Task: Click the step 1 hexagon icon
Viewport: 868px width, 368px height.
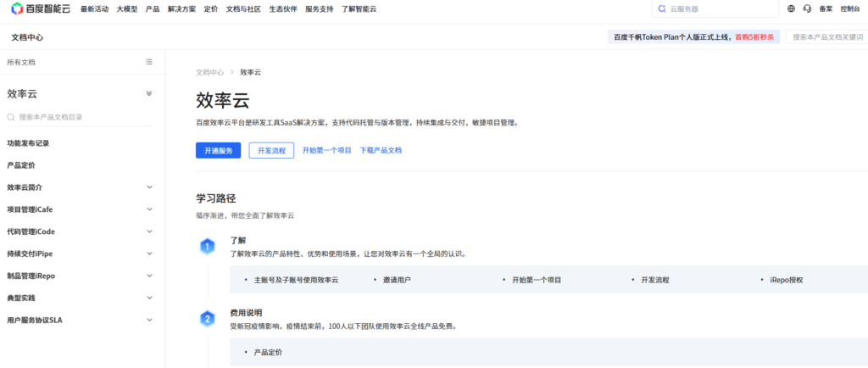Action: pos(207,247)
